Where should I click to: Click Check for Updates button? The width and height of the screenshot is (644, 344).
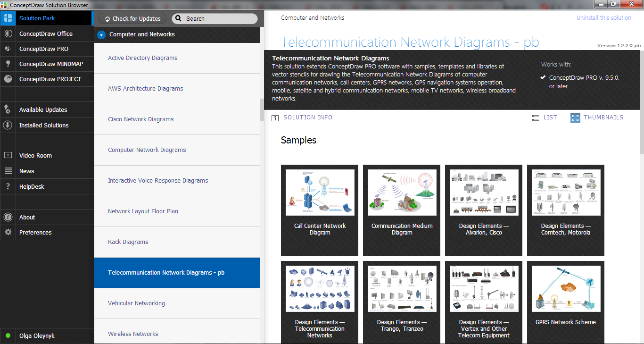click(x=132, y=19)
